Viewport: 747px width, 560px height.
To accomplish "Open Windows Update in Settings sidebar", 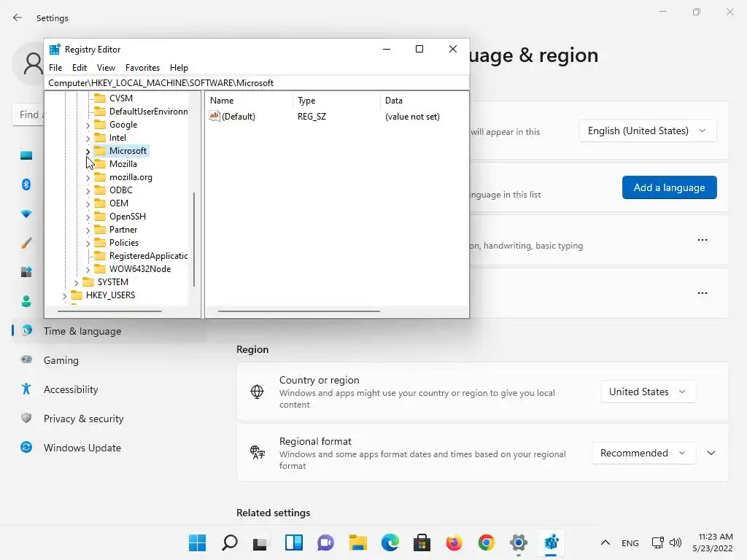I will click(x=82, y=448).
